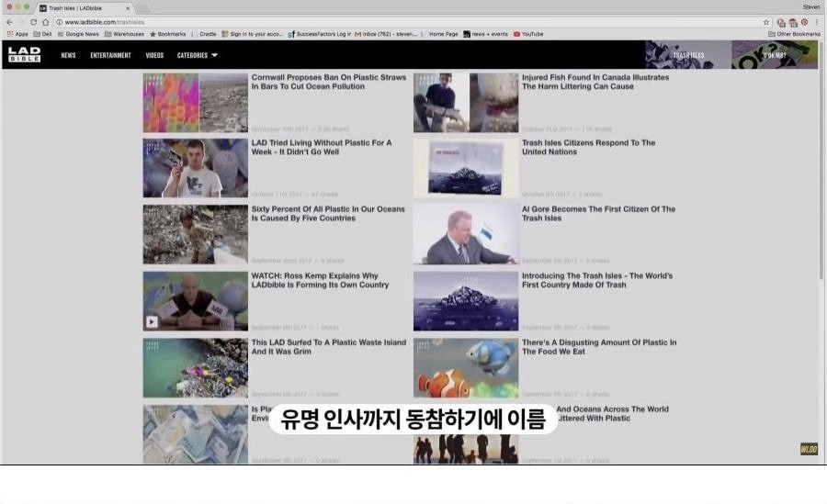Click the site information icon in address bar

[60, 22]
